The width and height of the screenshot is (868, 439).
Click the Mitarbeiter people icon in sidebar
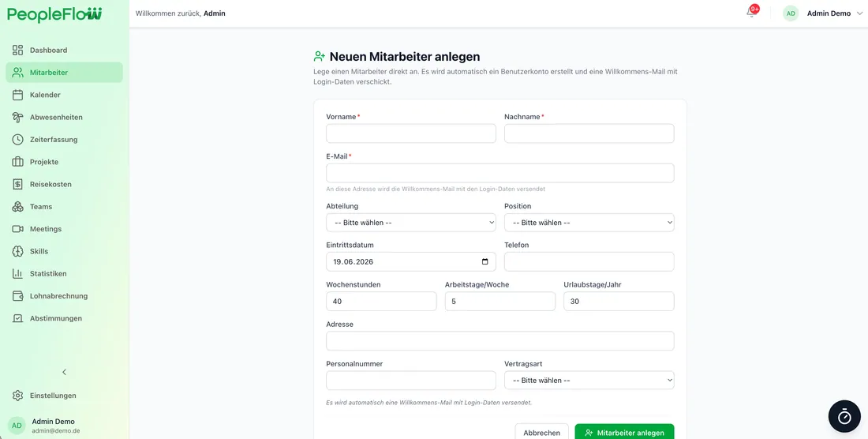pyautogui.click(x=17, y=73)
